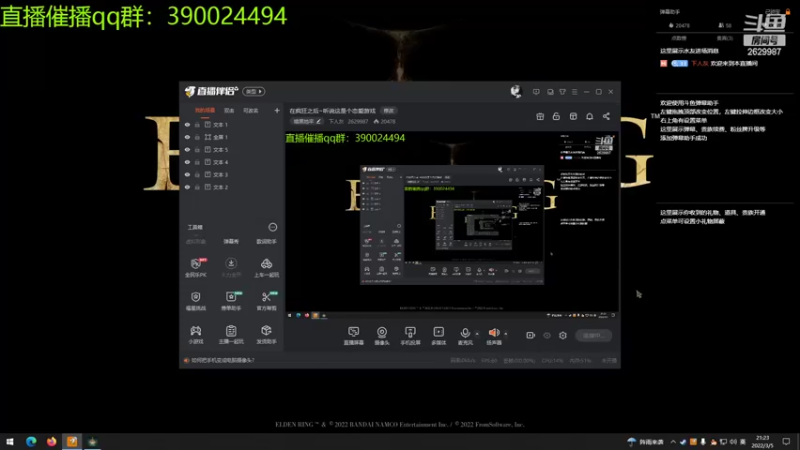
Task: Open the 上车一起玩 tool
Action: [x=266, y=267]
